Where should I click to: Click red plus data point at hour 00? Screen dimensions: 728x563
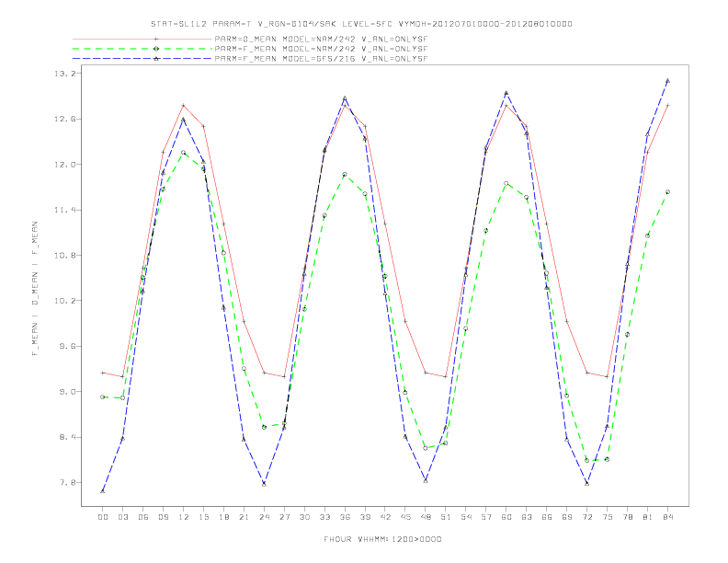[x=103, y=373]
